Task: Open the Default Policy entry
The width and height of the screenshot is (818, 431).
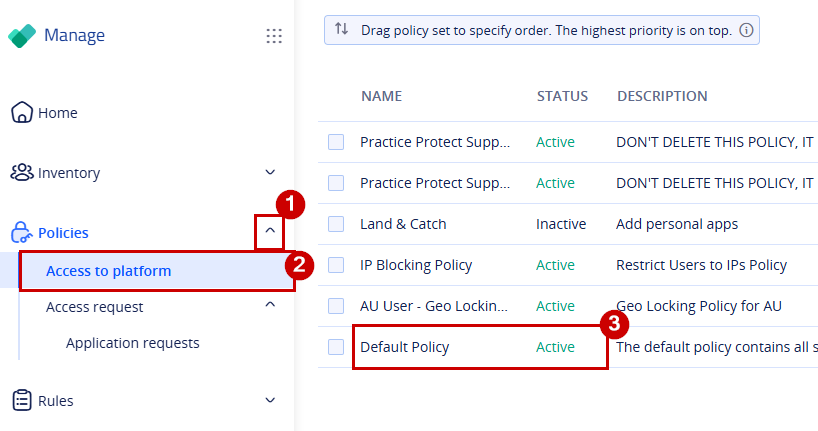Action: point(404,347)
